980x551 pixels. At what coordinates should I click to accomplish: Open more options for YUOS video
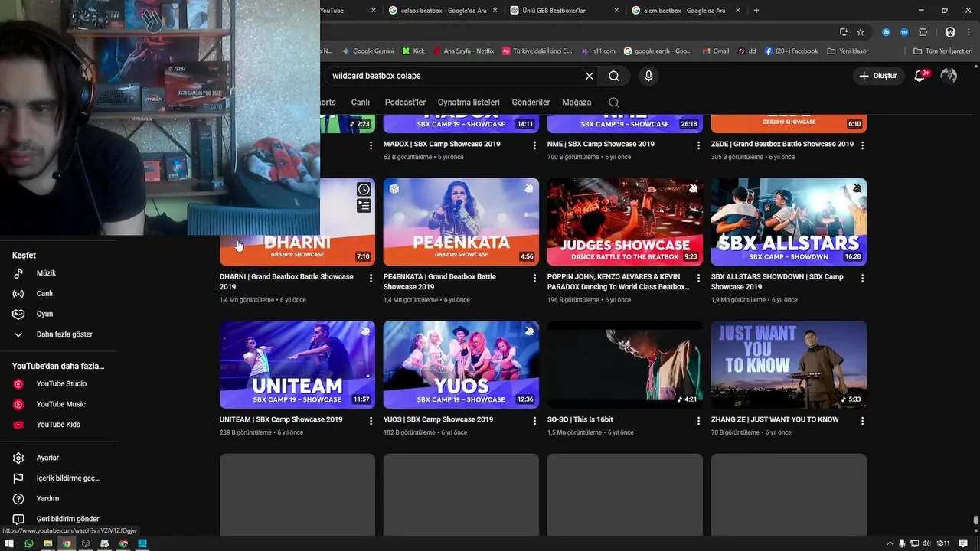tap(534, 421)
